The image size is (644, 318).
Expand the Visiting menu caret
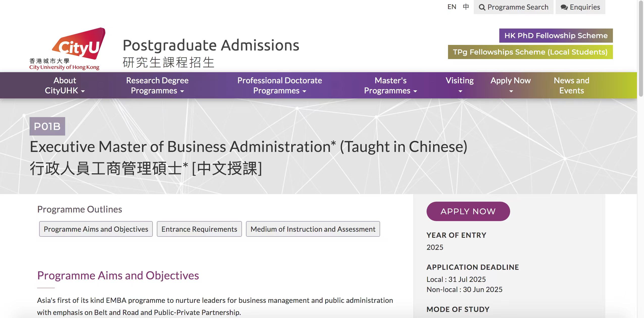(460, 91)
